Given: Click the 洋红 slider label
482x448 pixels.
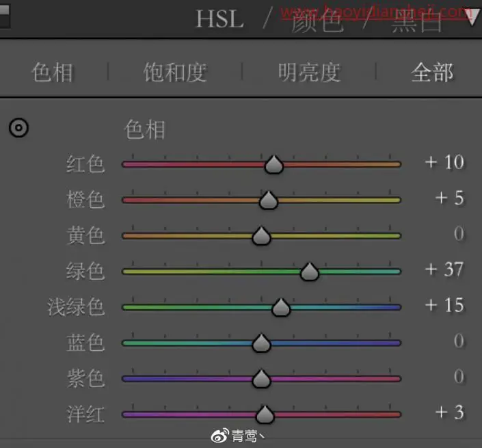Looking at the screenshot, I should [85, 414].
